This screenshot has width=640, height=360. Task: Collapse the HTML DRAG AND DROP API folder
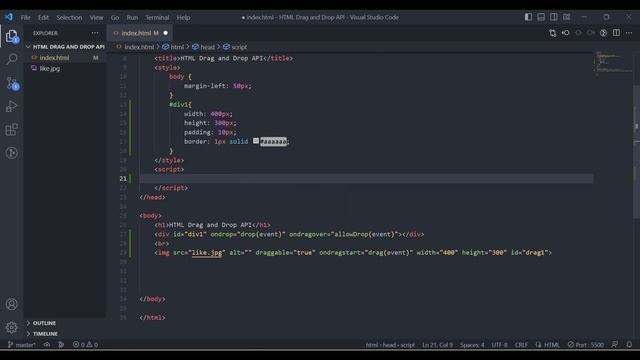click(65, 47)
